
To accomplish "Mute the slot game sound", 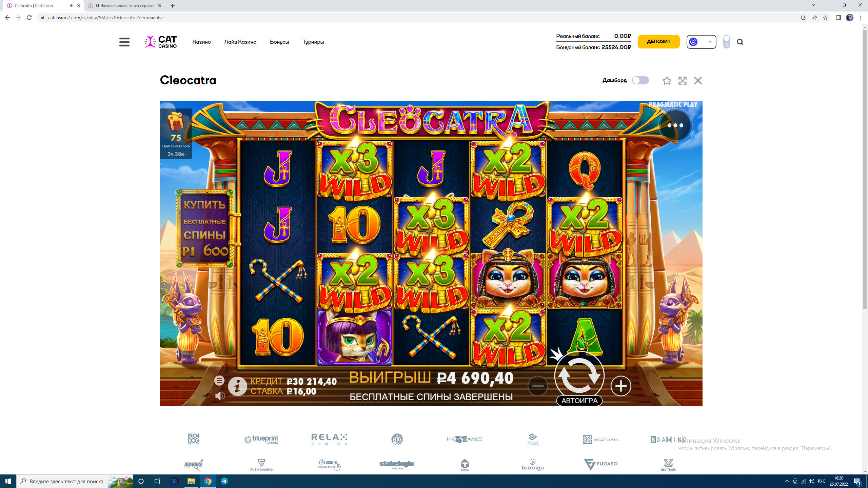I will 220,395.
